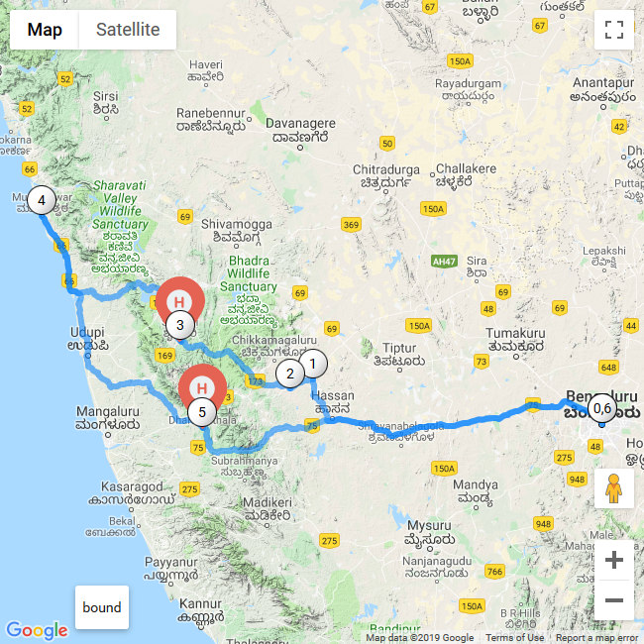Click the Mysuru city label
The height and width of the screenshot is (644, 644).
(x=429, y=525)
